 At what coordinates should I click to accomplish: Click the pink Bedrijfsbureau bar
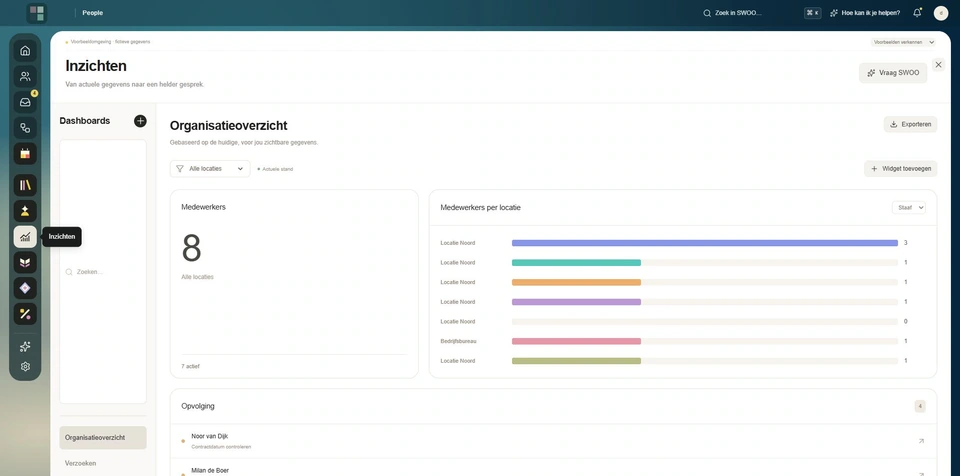pos(576,341)
